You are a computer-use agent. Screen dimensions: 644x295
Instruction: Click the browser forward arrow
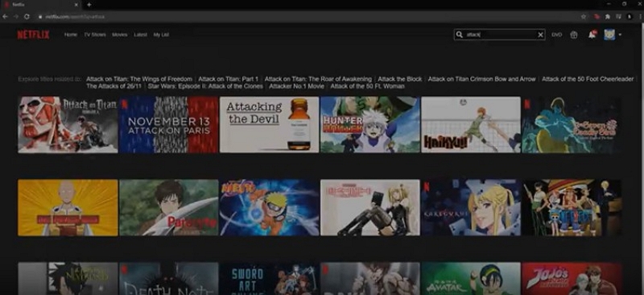click(x=15, y=16)
